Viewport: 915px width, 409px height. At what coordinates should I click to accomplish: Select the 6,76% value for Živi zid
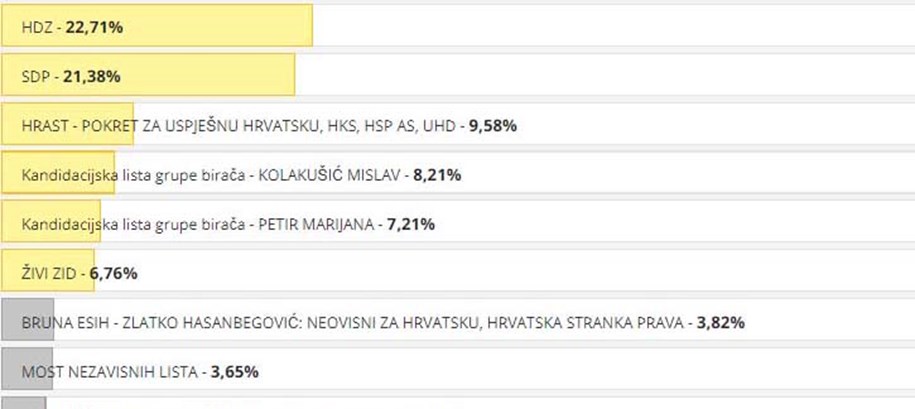coord(114,273)
